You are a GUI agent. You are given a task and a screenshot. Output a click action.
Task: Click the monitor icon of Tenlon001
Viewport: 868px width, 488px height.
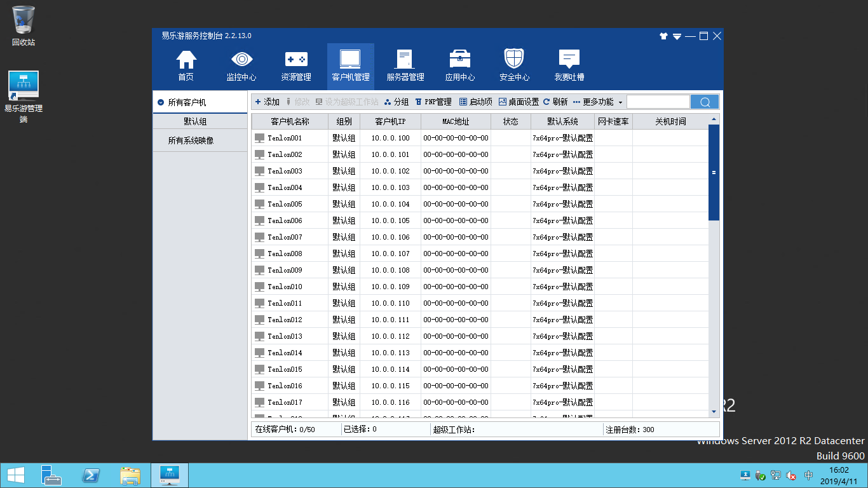pyautogui.click(x=259, y=138)
